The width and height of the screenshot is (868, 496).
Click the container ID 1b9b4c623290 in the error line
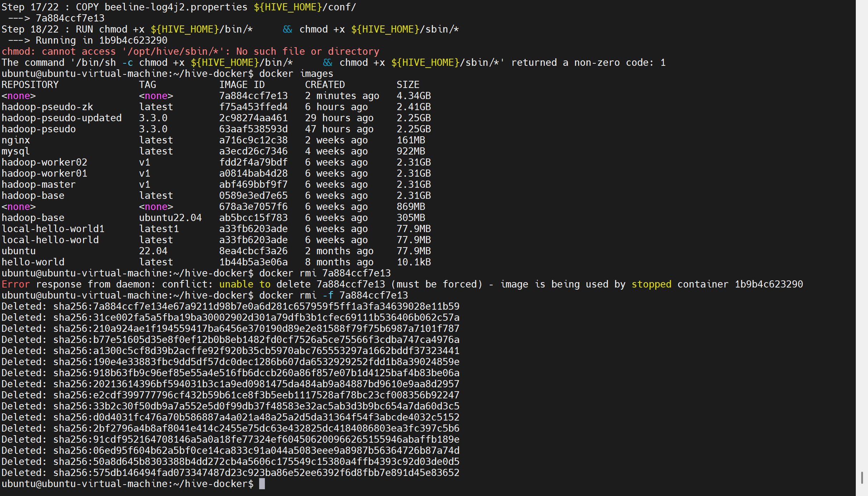pos(768,284)
